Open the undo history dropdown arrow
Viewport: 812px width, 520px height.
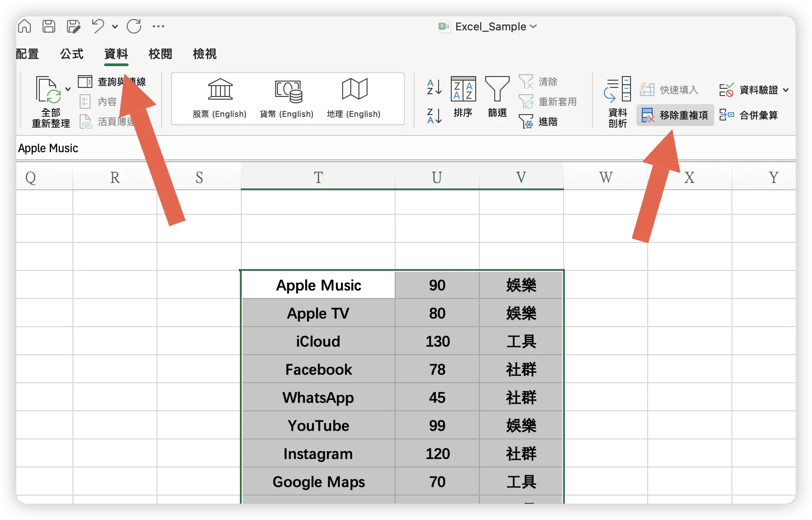pos(115,27)
